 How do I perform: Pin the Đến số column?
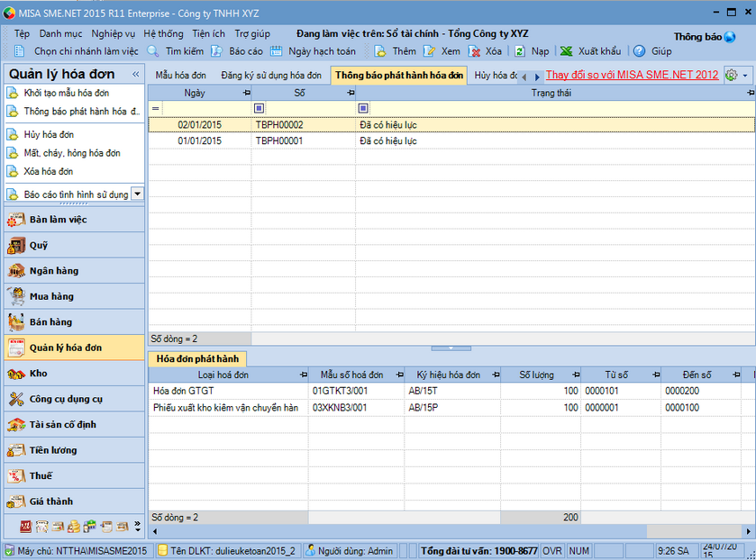point(736,375)
